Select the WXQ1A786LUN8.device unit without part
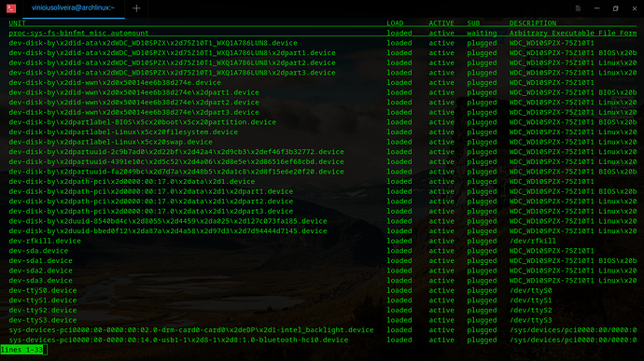 tap(153, 43)
